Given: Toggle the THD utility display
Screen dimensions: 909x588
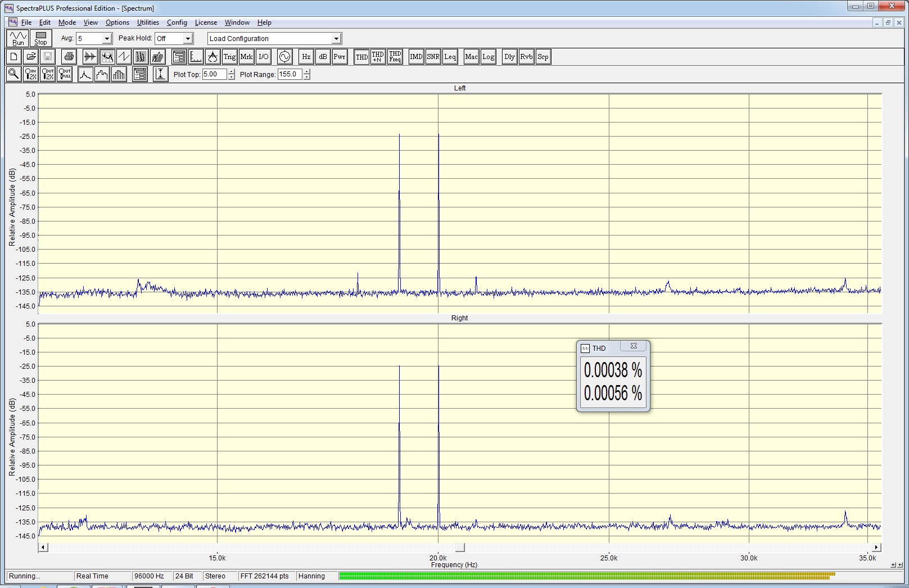Looking at the screenshot, I should tap(361, 57).
